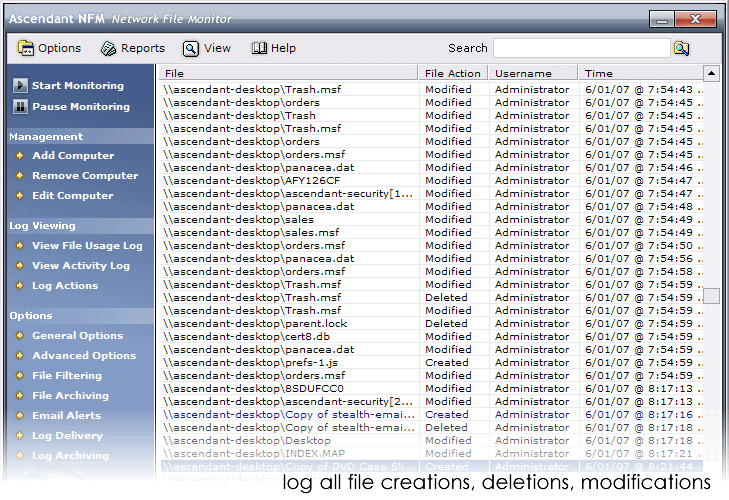The image size is (729, 500).
Task: Click the Add Computer bullet icon
Action: click(19, 156)
